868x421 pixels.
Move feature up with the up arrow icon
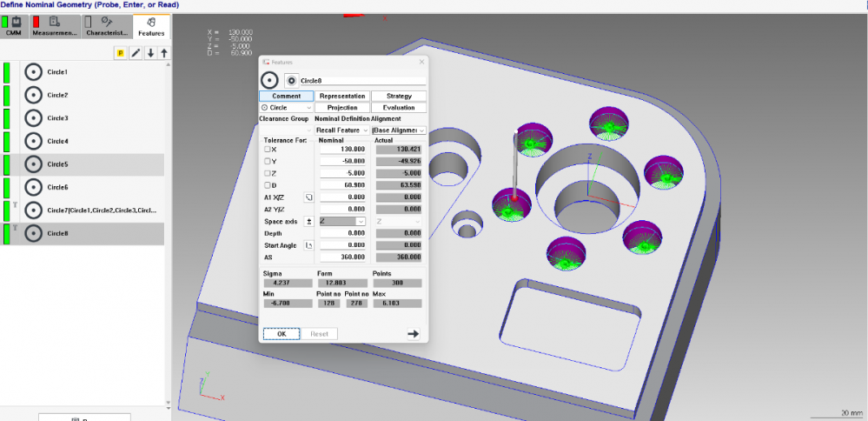click(x=164, y=54)
